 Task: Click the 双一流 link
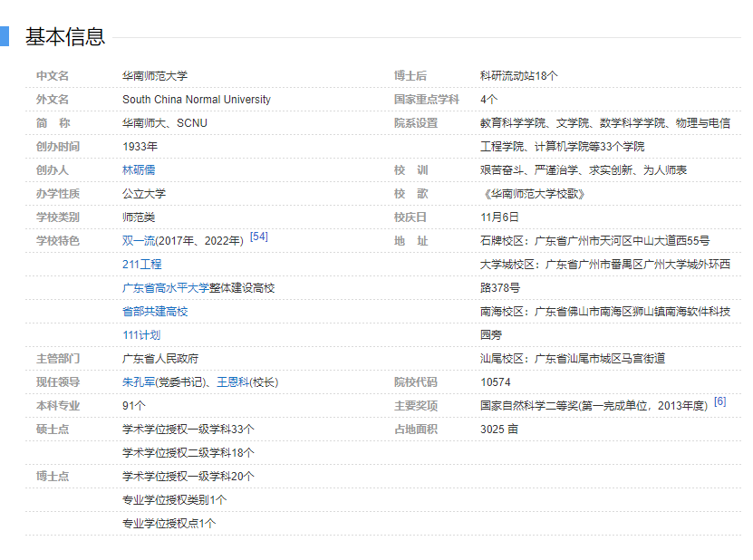(139, 241)
